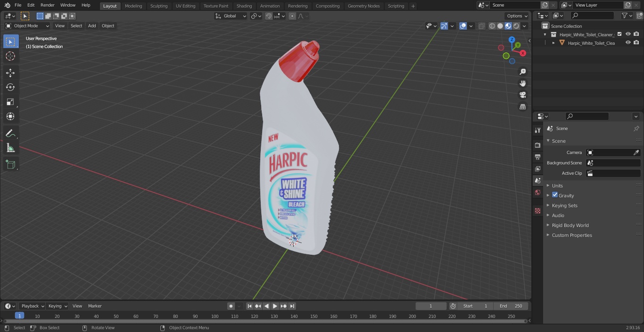Open the outliner filter dropdown
Screen dimensions: 644x332
point(627,16)
